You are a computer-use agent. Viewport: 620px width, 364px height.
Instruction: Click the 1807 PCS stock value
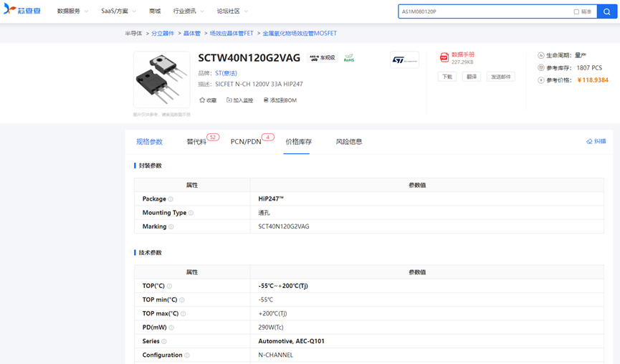pos(589,68)
